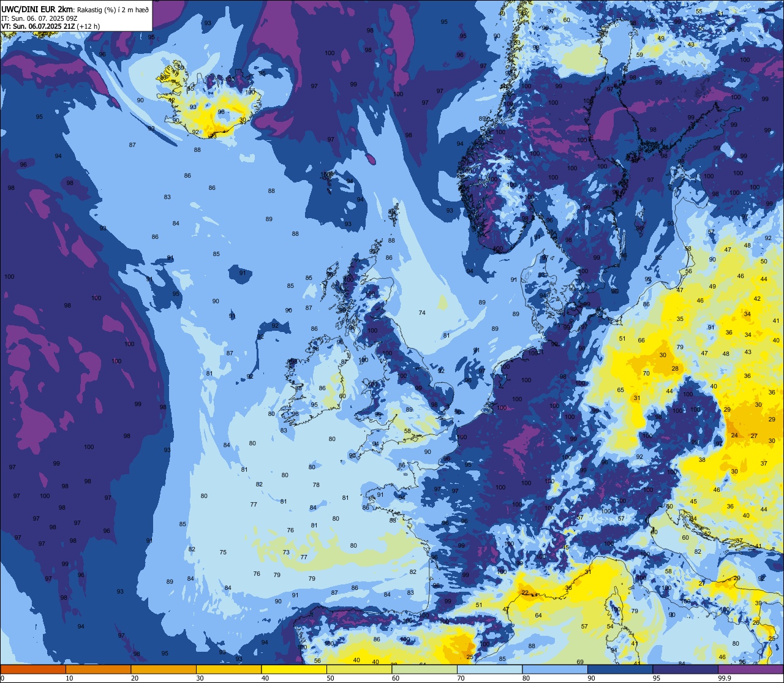Pick the legend swatch between 10 and 20
This screenshot has height=683, width=784.
click(x=98, y=670)
